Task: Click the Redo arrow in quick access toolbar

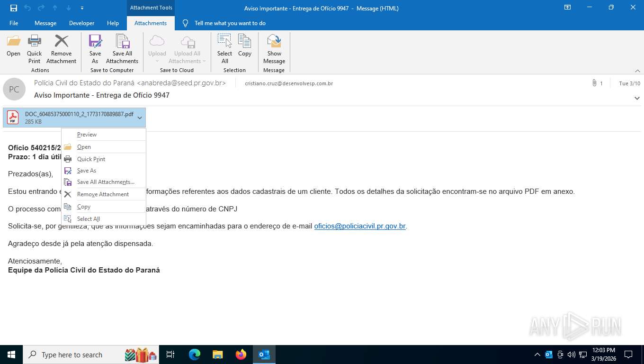Action: (41, 8)
